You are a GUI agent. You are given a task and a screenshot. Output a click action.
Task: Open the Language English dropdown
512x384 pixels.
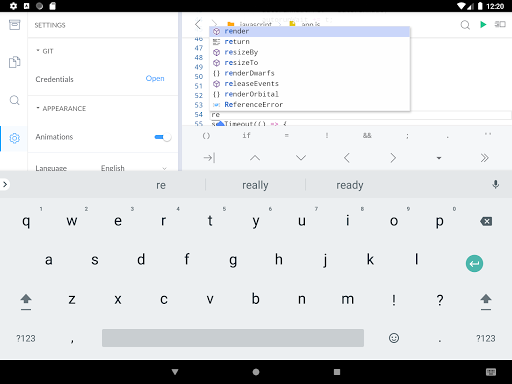[x=134, y=168]
